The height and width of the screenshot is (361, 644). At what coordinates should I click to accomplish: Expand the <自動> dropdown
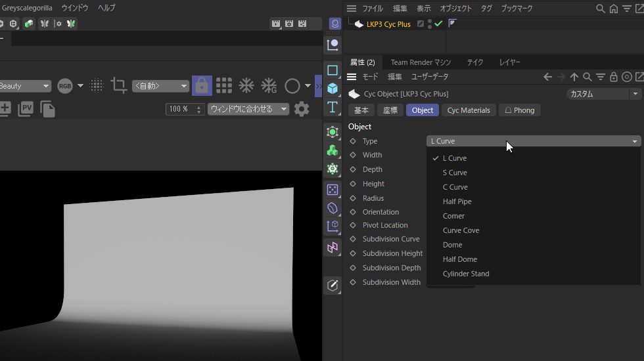click(160, 86)
